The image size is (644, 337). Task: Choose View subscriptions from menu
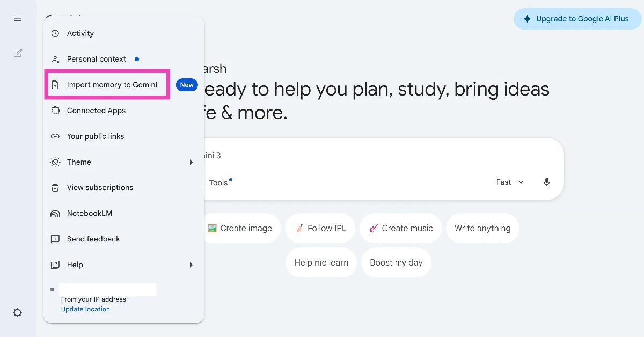tap(100, 187)
